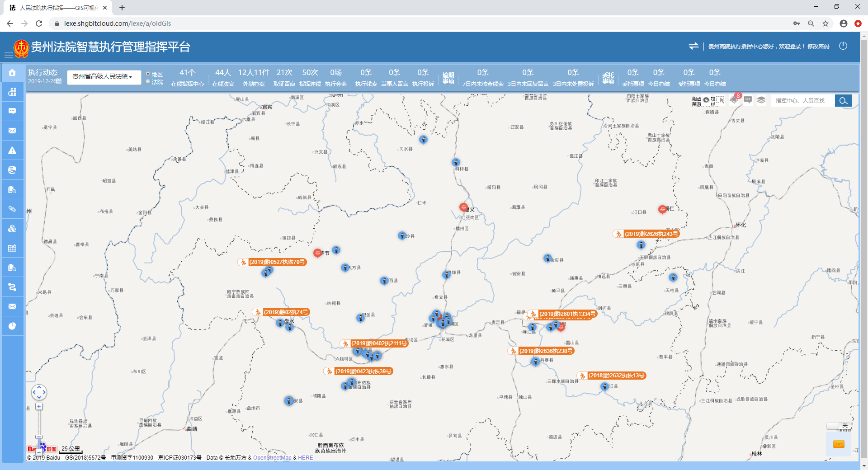The height and width of the screenshot is (470, 868).
Task: Open the chat bubble icon on map toolbar
Action: pos(748,100)
